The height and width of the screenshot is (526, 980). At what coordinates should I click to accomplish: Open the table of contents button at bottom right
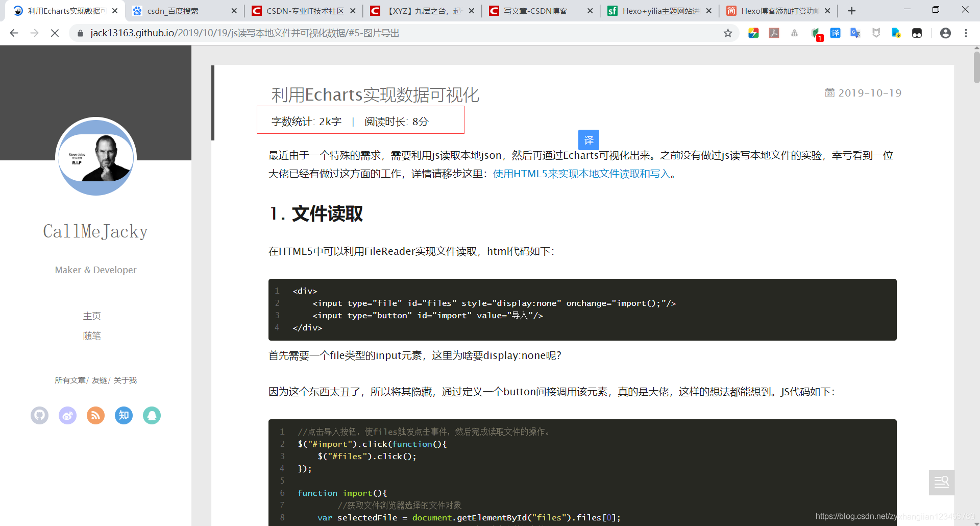941,482
